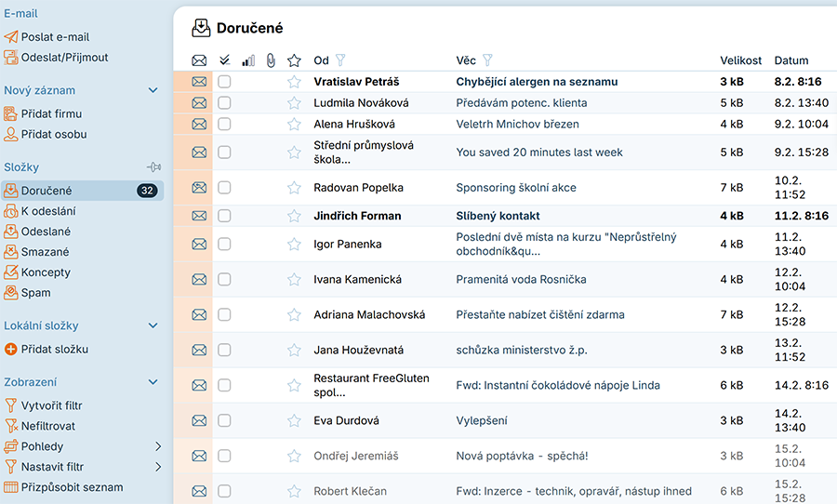Click the Přidat osobu person icon
837x504 pixels.
pyautogui.click(x=10, y=134)
